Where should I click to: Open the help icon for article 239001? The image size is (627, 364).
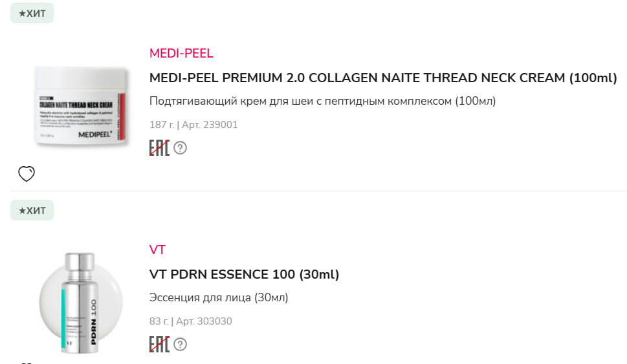(181, 148)
